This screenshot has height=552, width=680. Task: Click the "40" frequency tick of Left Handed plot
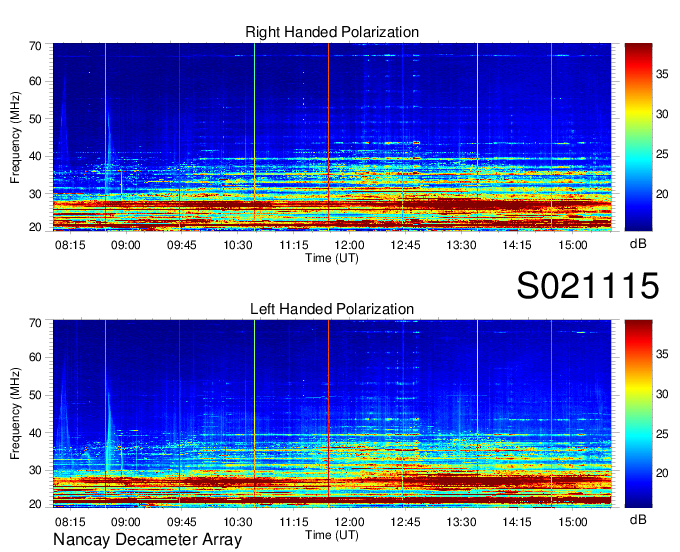pos(35,433)
